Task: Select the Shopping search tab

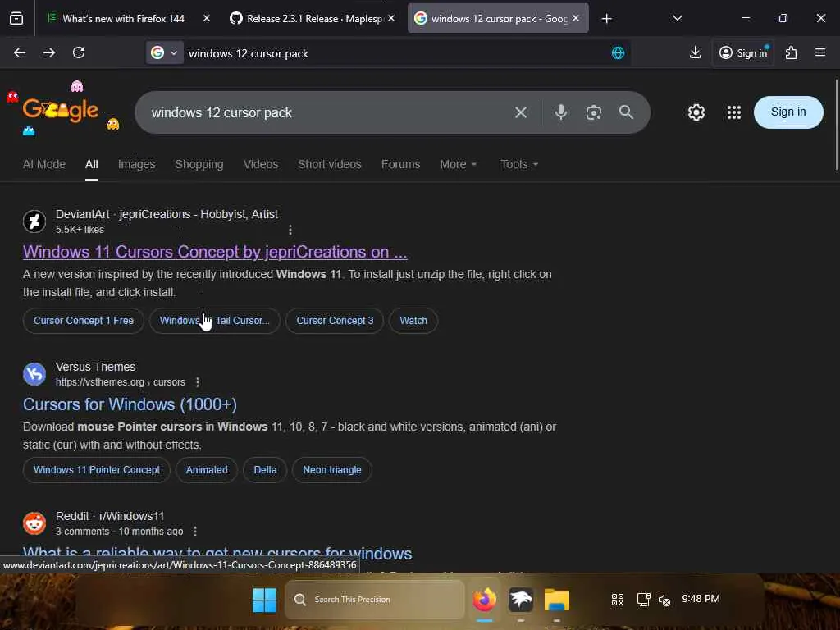Action: click(x=199, y=164)
